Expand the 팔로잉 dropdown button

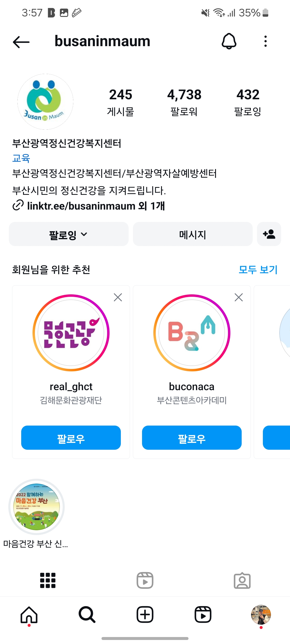tap(68, 234)
